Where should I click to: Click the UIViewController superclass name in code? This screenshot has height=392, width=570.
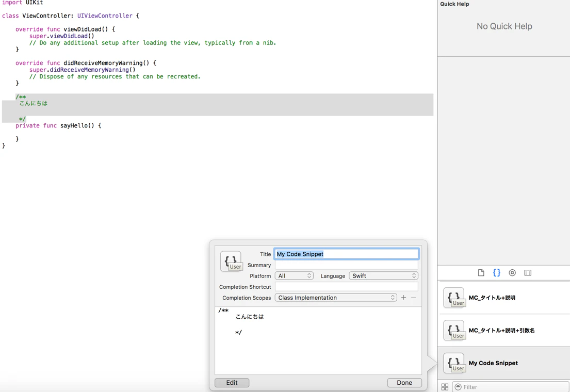105,15
